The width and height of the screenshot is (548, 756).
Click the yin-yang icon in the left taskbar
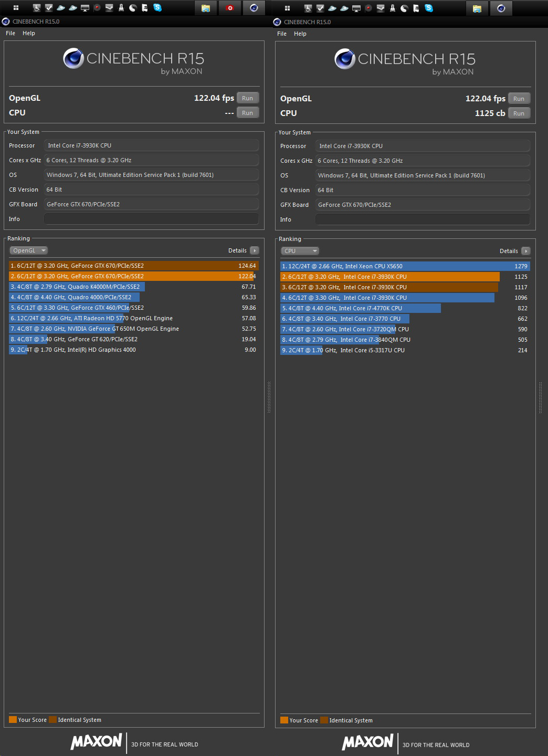click(x=133, y=8)
